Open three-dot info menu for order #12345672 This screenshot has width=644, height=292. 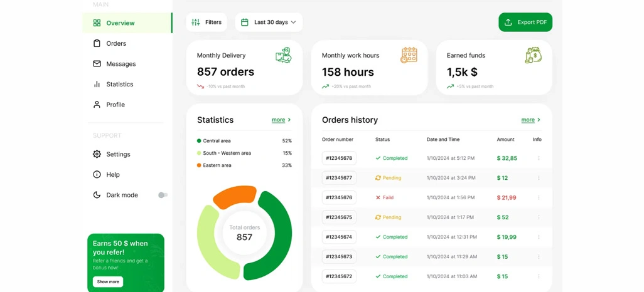pyautogui.click(x=539, y=276)
